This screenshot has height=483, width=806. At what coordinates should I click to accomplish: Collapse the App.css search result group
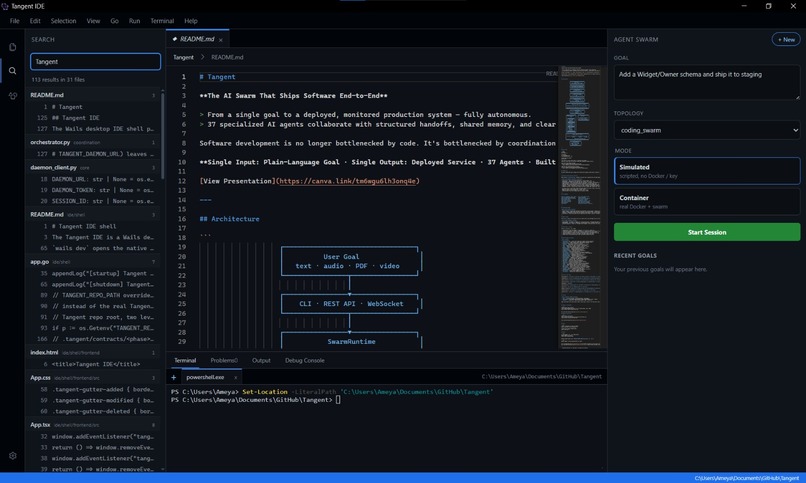point(93,378)
